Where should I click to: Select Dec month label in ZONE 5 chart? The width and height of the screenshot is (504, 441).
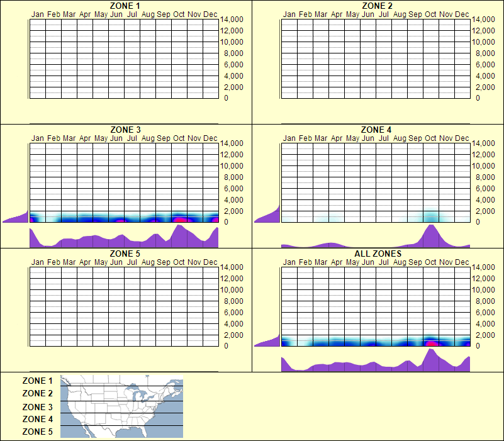coord(210,262)
